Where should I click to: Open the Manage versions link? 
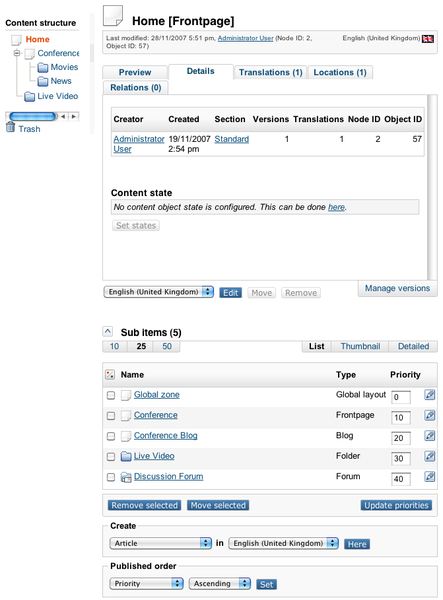[397, 288]
